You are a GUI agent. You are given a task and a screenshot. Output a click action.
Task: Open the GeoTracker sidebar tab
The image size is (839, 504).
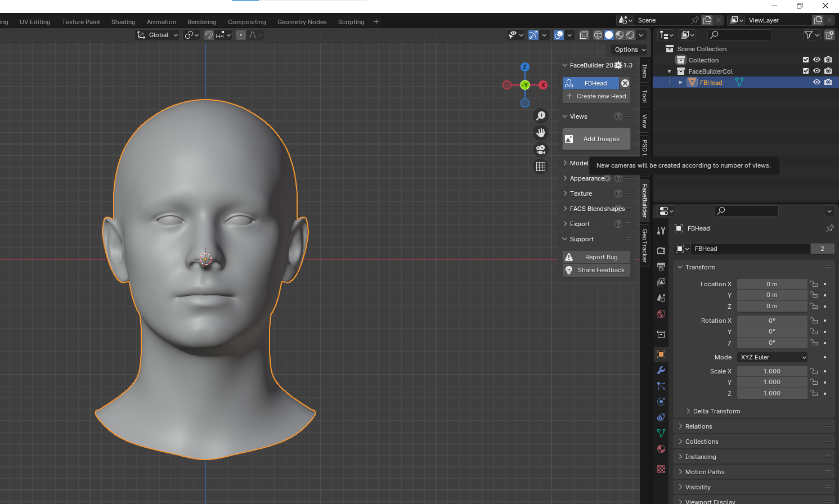pyautogui.click(x=645, y=245)
